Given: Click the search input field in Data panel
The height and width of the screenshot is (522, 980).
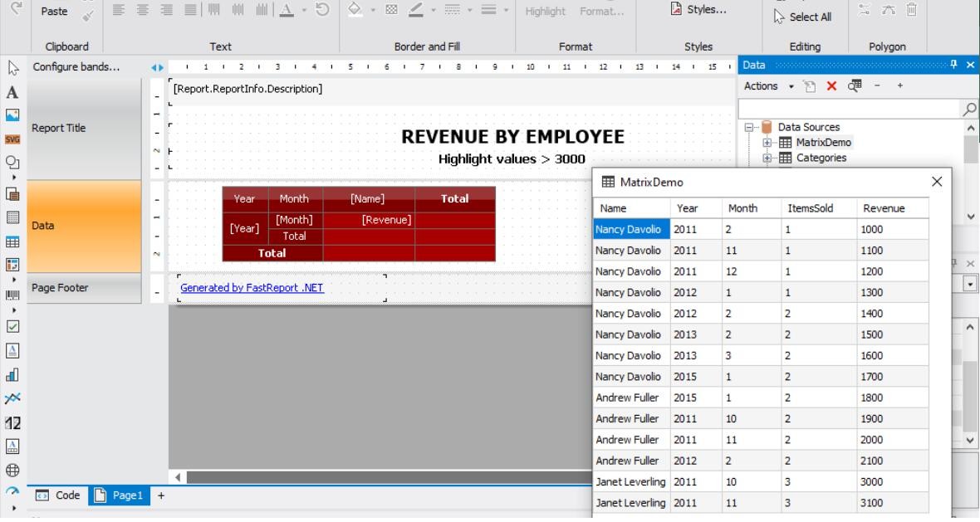Looking at the screenshot, I should (x=849, y=110).
